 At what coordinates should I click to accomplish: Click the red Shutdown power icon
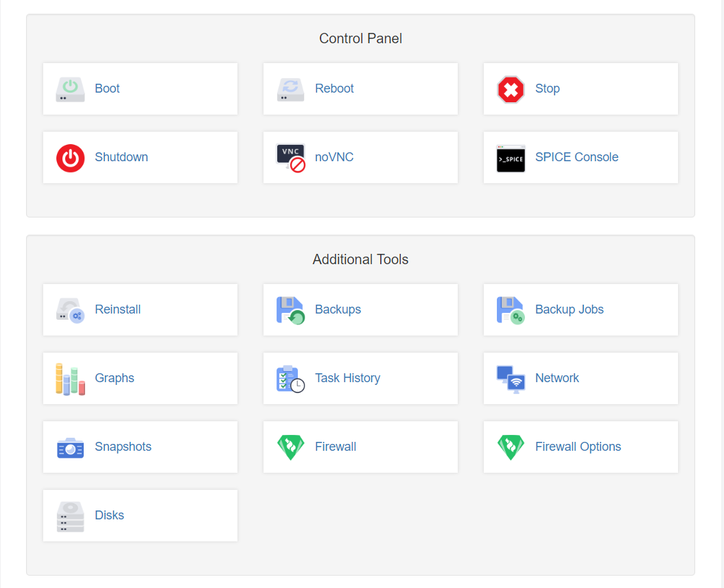pyautogui.click(x=70, y=158)
